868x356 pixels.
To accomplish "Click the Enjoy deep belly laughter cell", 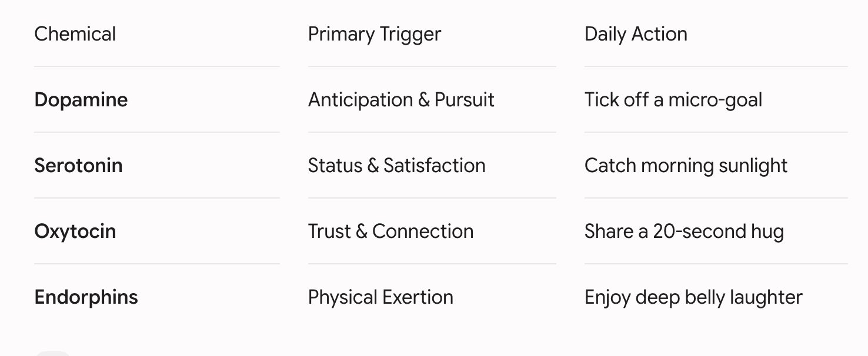I will pos(693,297).
